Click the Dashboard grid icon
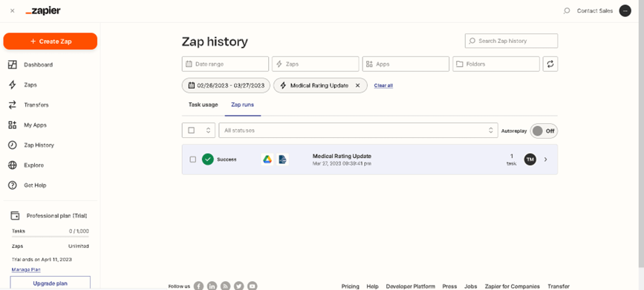Viewport: 644px width, 290px height. (x=13, y=65)
